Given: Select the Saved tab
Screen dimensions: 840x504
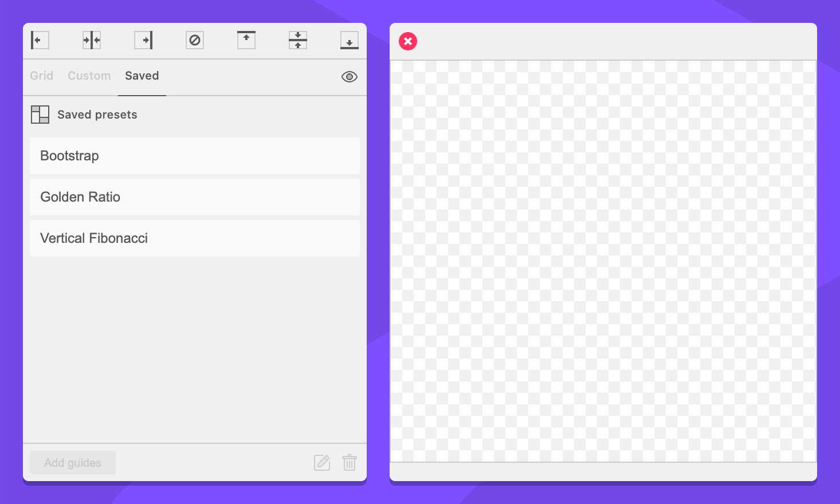Looking at the screenshot, I should coord(142,76).
